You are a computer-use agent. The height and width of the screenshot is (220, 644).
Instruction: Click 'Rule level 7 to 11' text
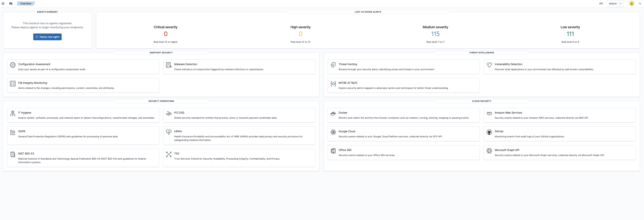pos(435,42)
